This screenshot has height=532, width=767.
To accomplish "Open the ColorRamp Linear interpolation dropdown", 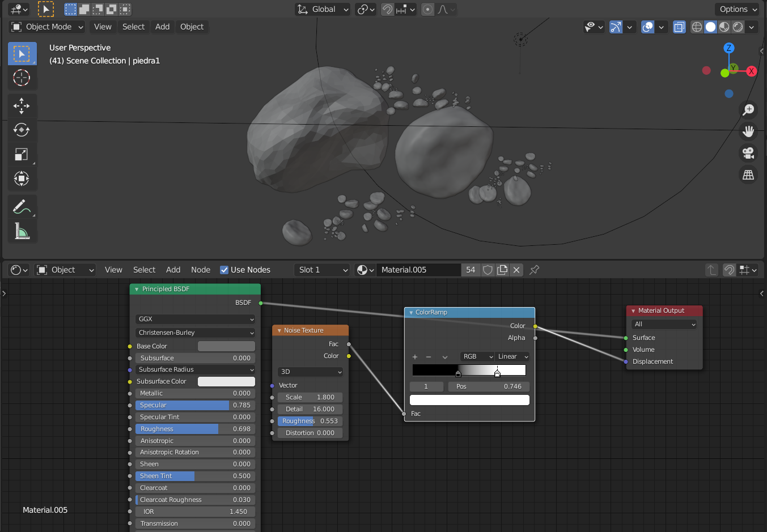I will click(512, 356).
